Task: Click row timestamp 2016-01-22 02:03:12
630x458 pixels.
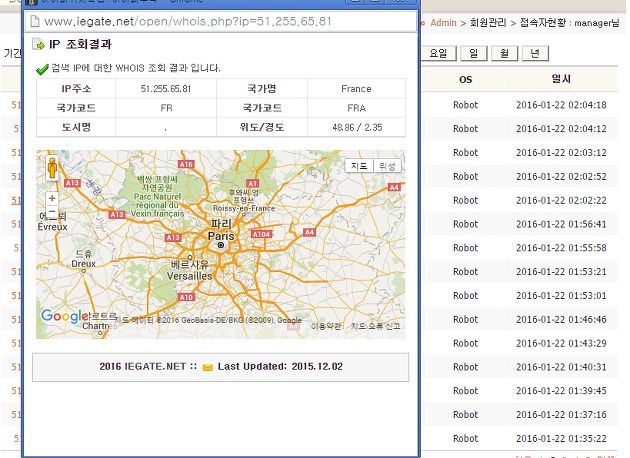Action: point(561,153)
